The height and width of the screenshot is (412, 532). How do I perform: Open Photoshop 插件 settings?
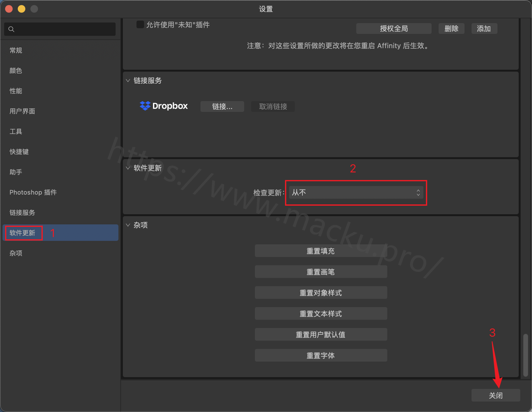[x=60, y=192]
